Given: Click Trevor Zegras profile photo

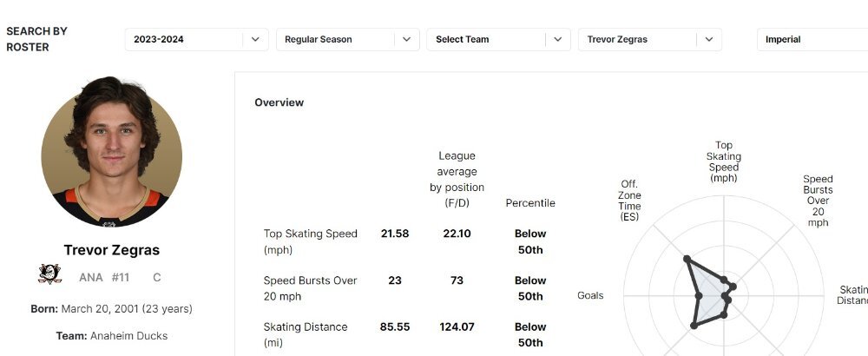Looking at the screenshot, I should 112,152.
